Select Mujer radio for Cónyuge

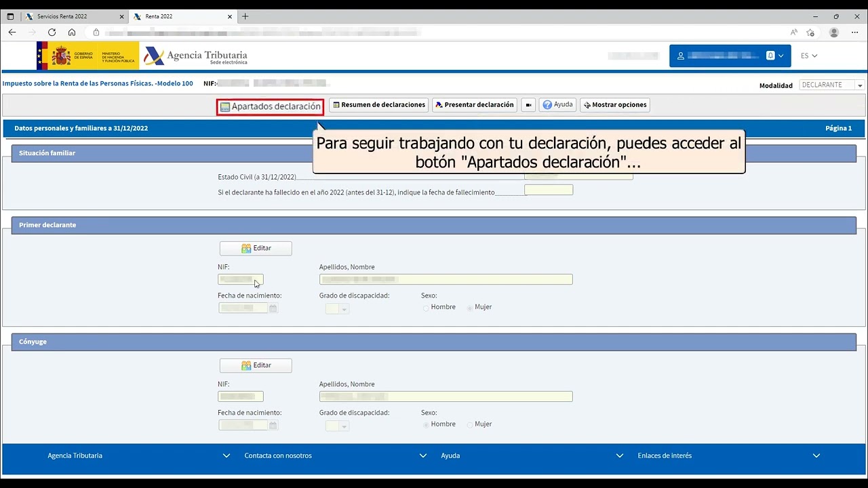[x=470, y=425]
